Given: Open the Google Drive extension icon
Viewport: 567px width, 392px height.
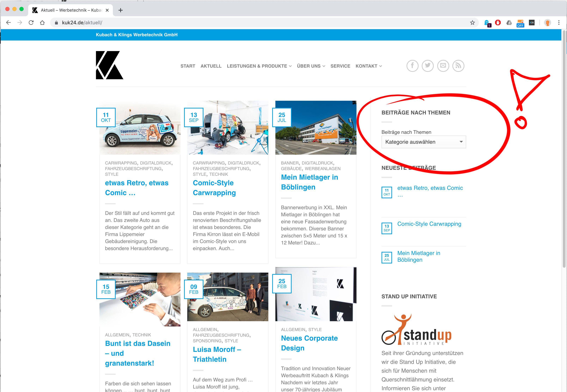Looking at the screenshot, I should (x=509, y=23).
